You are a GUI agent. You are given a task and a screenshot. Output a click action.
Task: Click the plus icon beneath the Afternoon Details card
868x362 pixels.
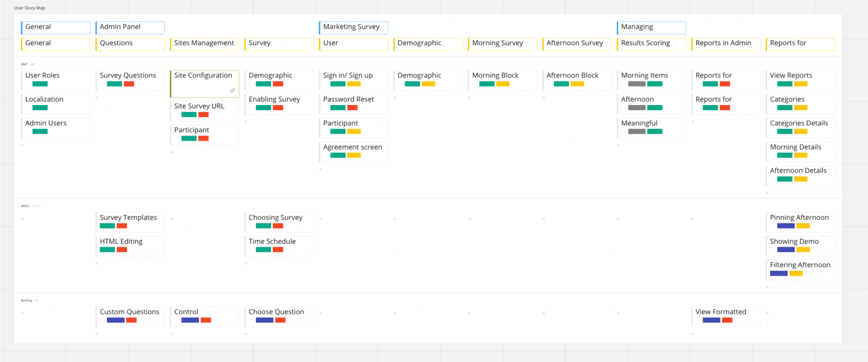(x=767, y=193)
